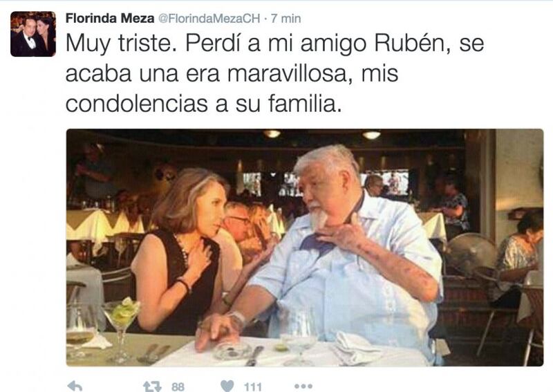Open Florinda Meza's profile avatar
553x392 pixels.
33,34
